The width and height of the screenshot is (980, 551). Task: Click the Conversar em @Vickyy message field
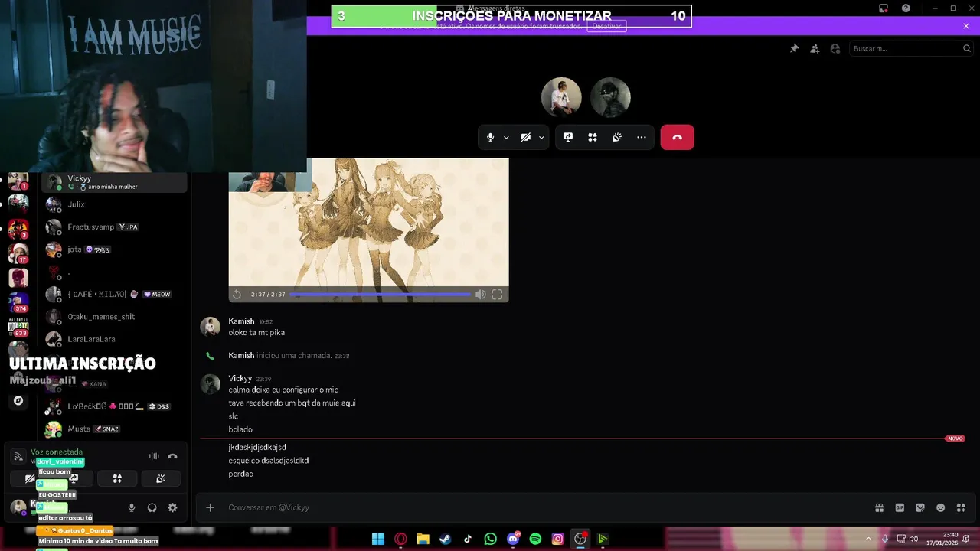pos(547,507)
